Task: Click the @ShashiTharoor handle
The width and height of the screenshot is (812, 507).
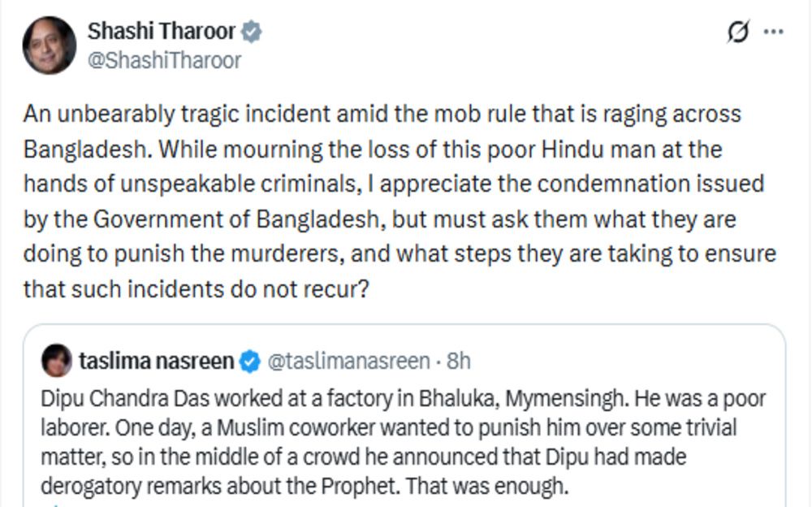Action: pos(164,61)
